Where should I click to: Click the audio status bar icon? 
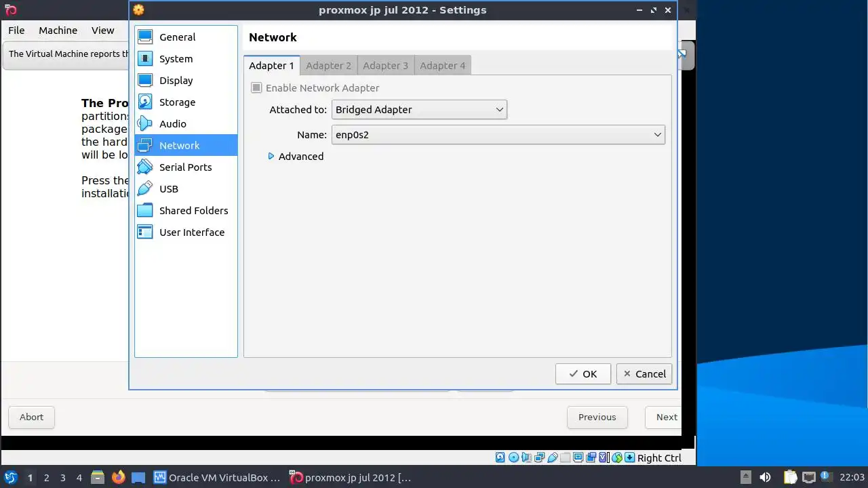pyautogui.click(x=526, y=457)
